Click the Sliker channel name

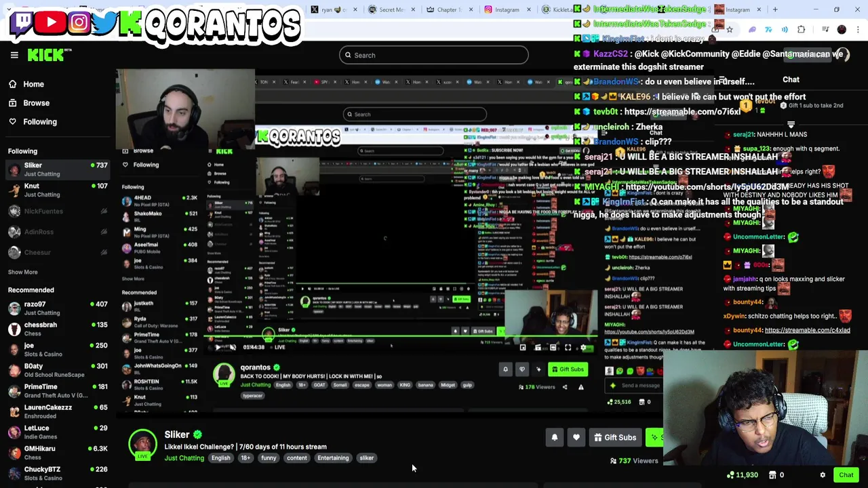coord(177,434)
